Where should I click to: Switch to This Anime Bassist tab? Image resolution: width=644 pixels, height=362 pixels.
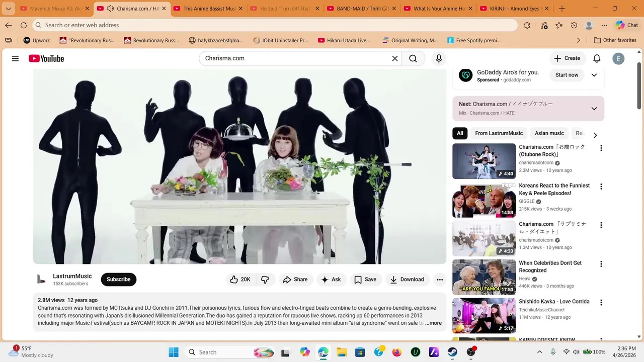point(209,9)
